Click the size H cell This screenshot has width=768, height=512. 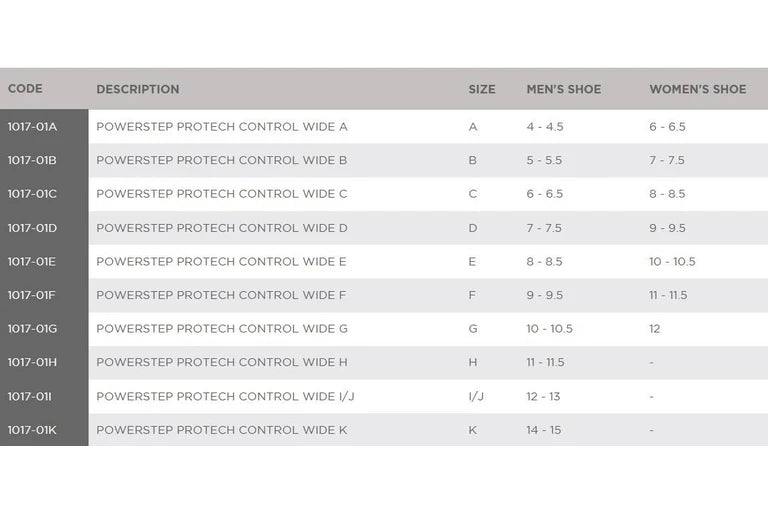click(x=473, y=362)
